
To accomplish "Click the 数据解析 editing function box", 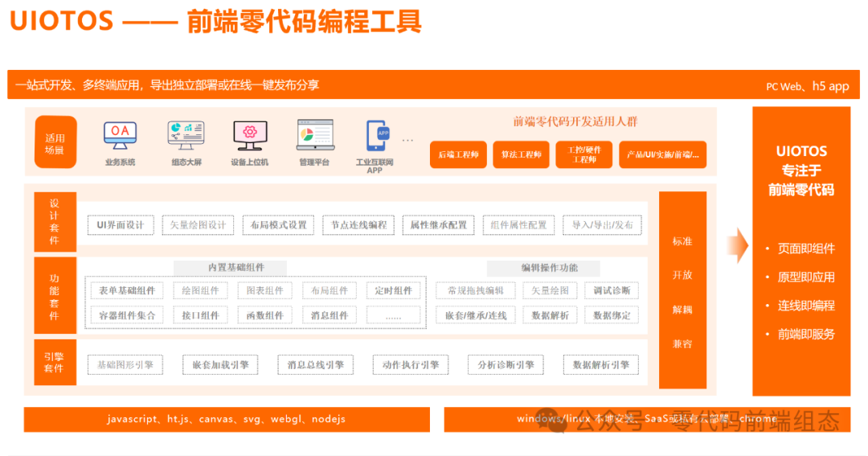I will pos(551,315).
